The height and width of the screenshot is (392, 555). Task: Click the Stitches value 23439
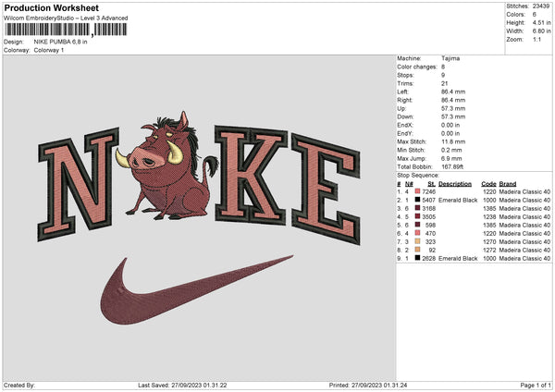(x=541, y=6)
